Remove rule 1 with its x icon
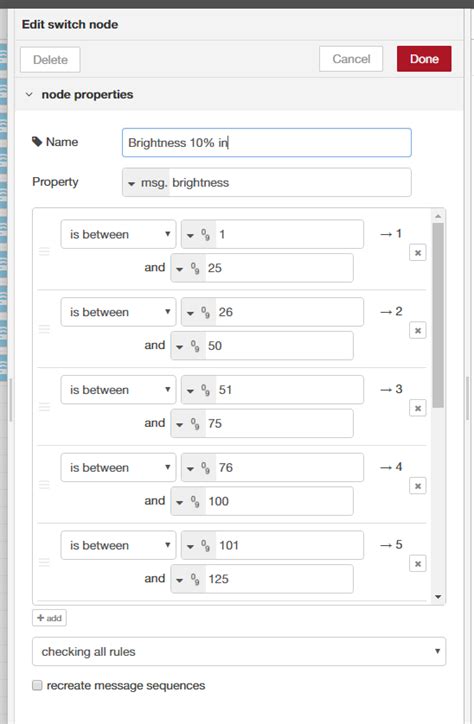Screen dimensions: 474x724 coord(418,253)
